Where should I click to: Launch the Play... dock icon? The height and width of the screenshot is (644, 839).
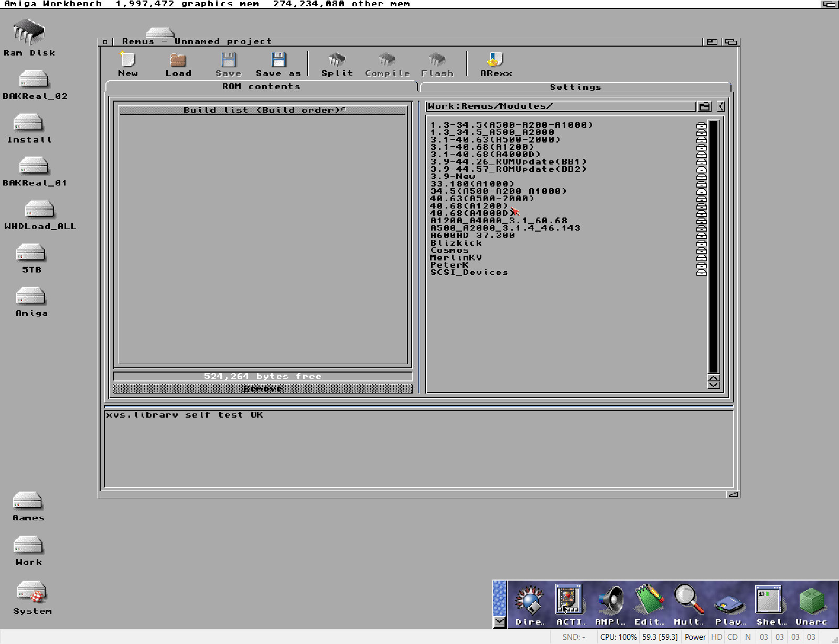pos(729,605)
